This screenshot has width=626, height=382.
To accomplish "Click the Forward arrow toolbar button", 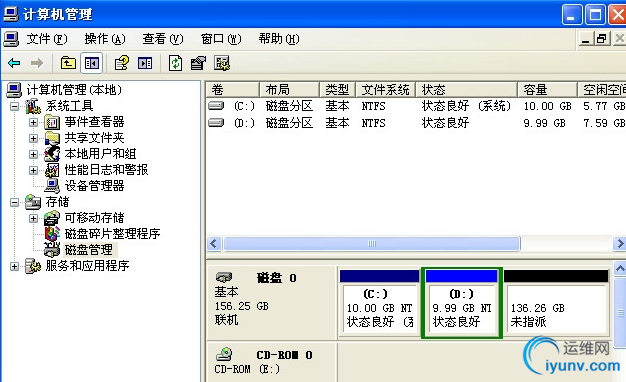I will point(37,63).
